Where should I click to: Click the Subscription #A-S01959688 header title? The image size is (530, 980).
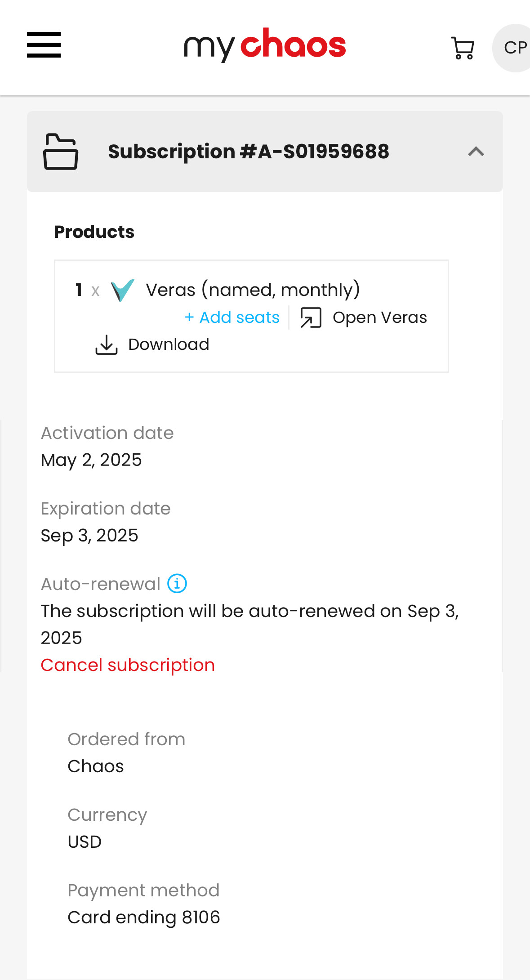pos(249,152)
